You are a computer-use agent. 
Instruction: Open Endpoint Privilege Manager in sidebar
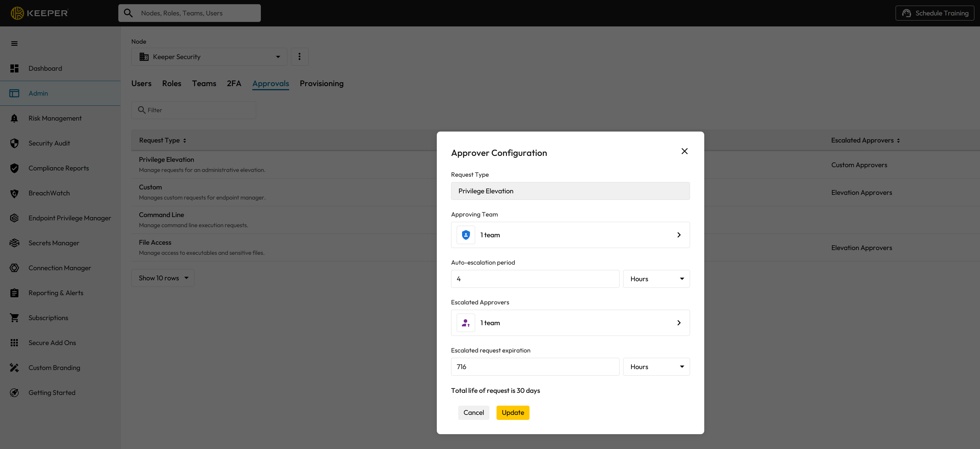(x=70, y=218)
